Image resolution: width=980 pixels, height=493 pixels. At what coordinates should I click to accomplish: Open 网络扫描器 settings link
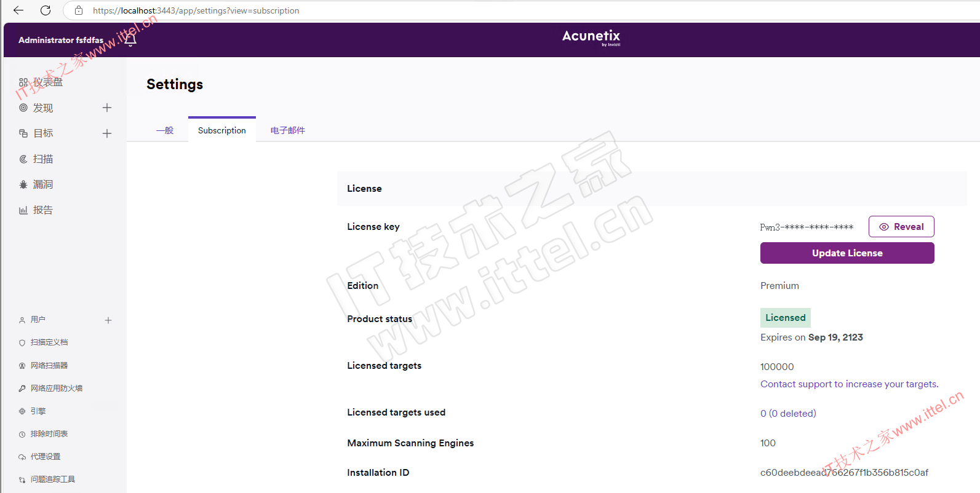pyautogui.click(x=49, y=366)
